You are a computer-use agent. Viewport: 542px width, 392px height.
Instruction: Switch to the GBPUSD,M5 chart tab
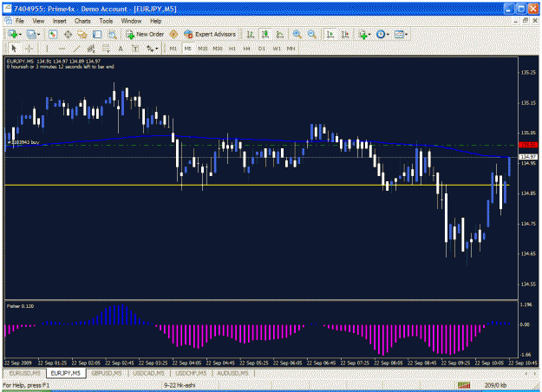click(107, 373)
